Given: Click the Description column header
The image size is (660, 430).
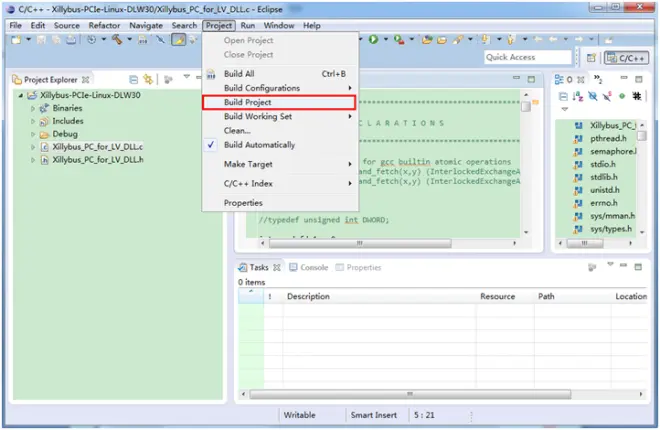Looking at the screenshot, I should tap(379, 296).
